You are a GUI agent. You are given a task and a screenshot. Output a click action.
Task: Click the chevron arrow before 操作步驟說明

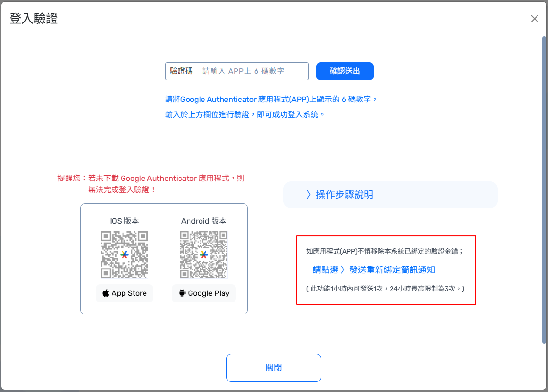click(x=309, y=195)
